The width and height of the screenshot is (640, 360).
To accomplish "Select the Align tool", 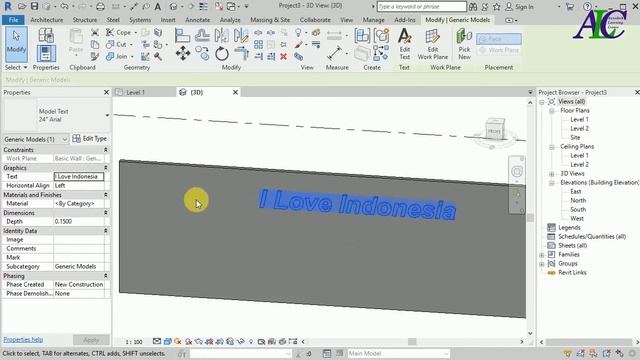I will 182,35.
